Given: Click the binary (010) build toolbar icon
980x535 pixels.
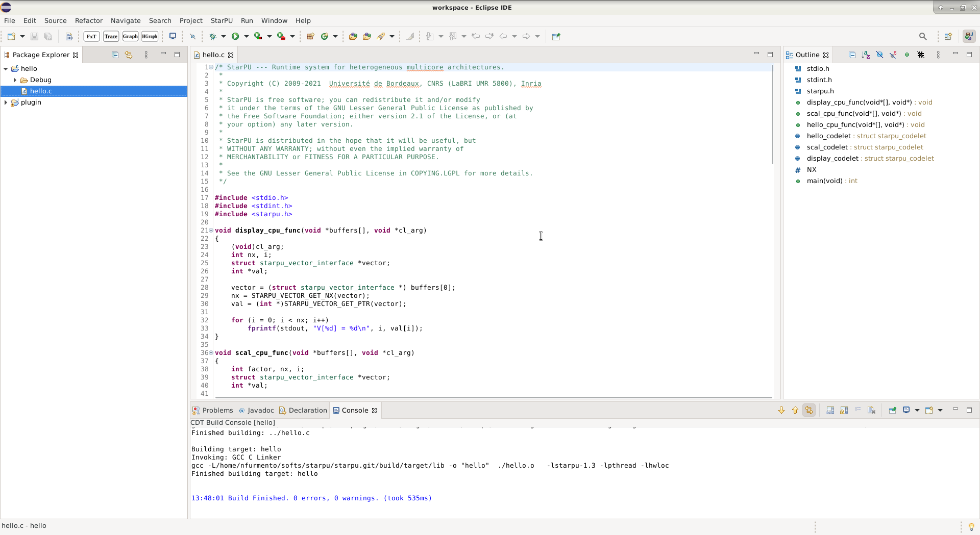Looking at the screenshot, I should [x=69, y=36].
